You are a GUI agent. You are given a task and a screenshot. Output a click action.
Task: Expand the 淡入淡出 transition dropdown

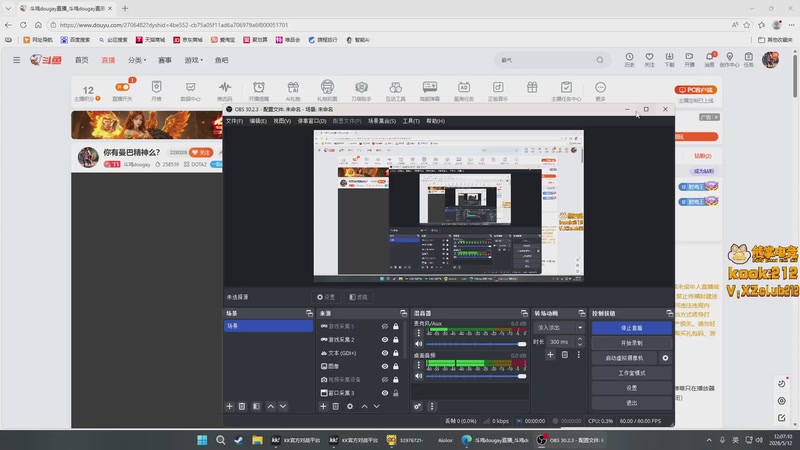(559, 327)
